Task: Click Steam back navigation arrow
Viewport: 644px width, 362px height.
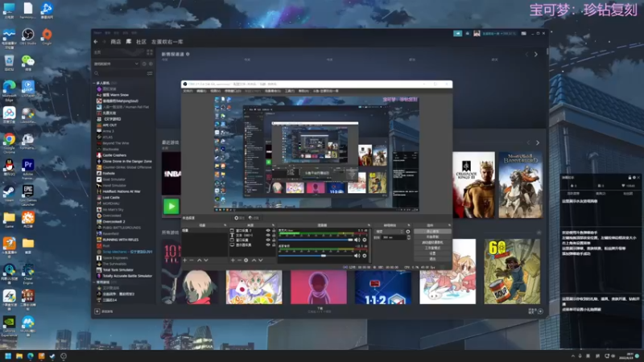Action: click(96, 42)
